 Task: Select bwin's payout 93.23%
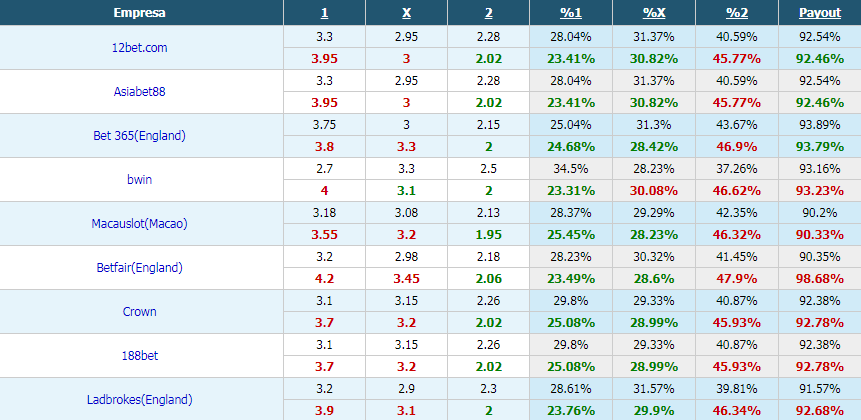820,191
